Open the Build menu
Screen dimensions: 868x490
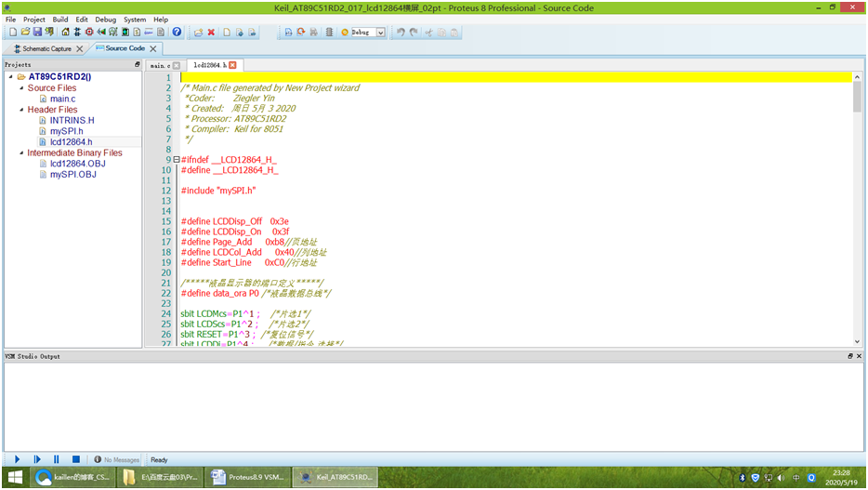[60, 20]
